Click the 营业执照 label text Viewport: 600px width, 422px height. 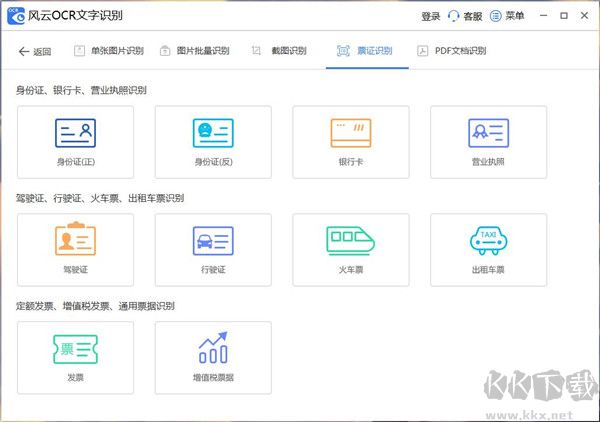pos(488,162)
